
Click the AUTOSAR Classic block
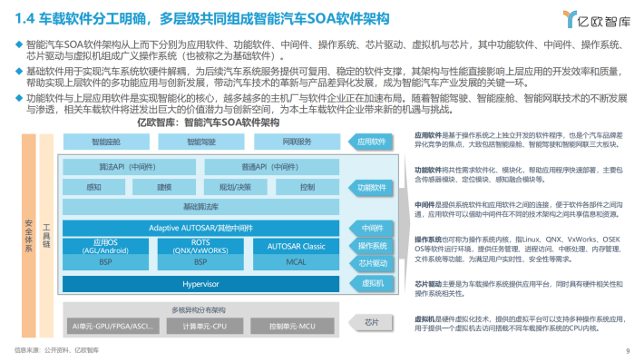(296, 246)
